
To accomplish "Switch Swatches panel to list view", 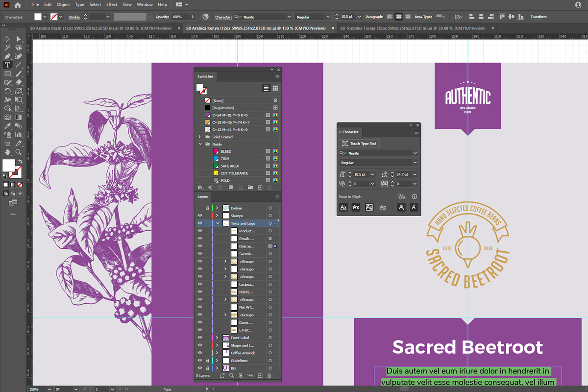I will click(x=266, y=88).
